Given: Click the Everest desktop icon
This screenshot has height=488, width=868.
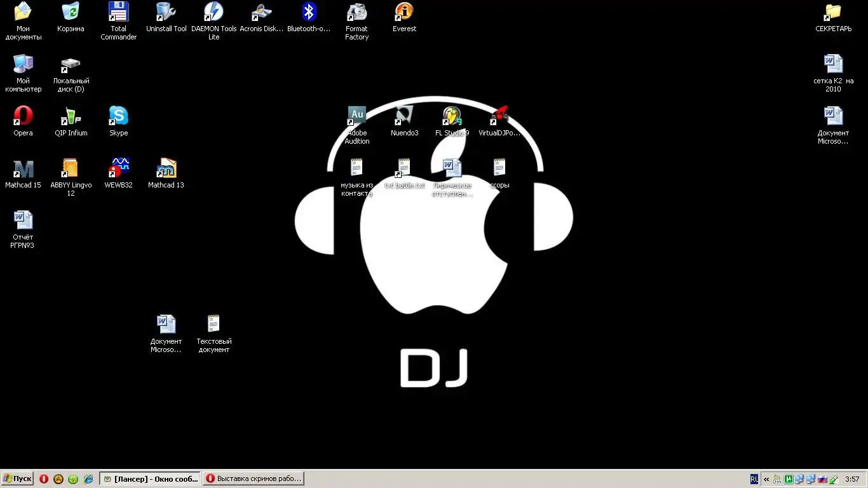Looking at the screenshot, I should click(404, 13).
